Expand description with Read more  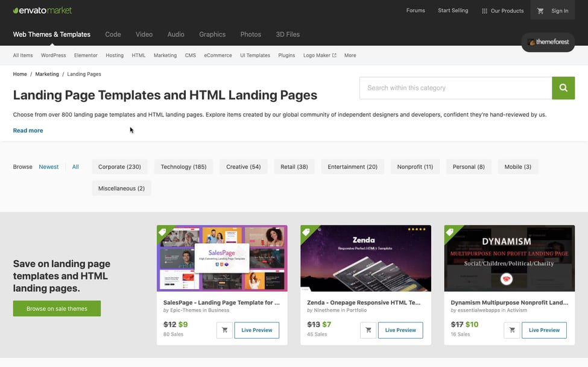(28, 131)
